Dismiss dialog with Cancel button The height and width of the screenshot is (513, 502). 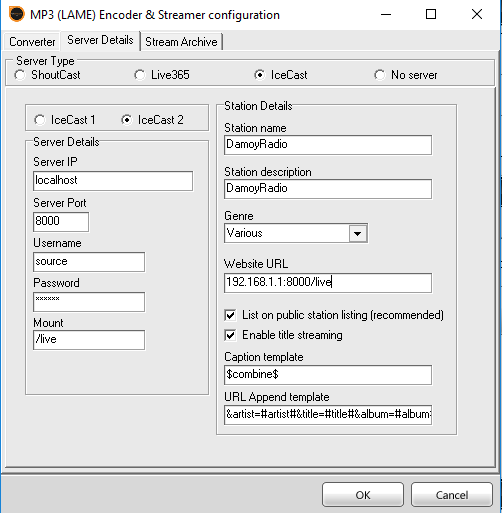click(452, 495)
